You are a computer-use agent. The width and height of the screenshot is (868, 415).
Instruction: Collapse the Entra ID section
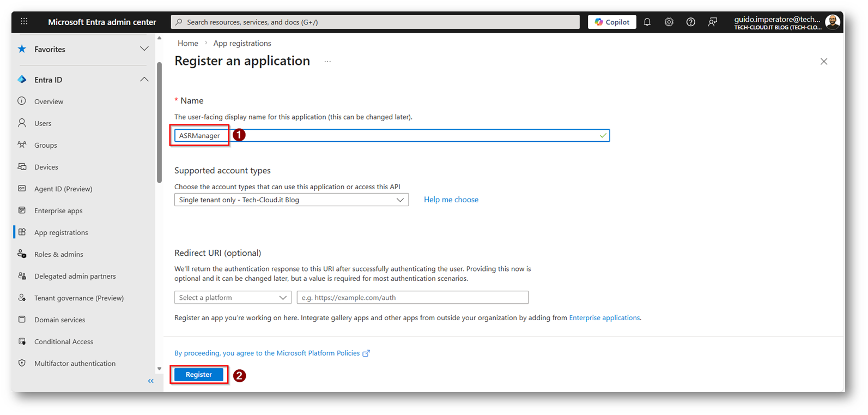click(x=144, y=80)
